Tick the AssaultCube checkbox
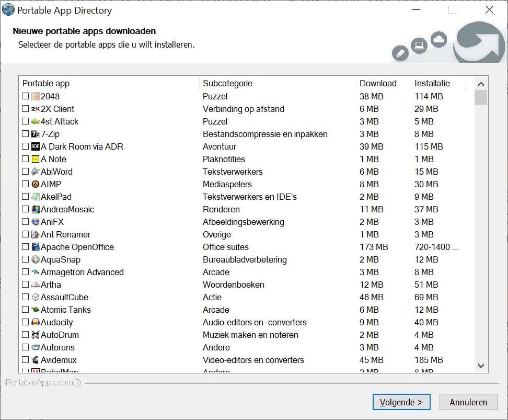508x420 pixels. (26, 297)
